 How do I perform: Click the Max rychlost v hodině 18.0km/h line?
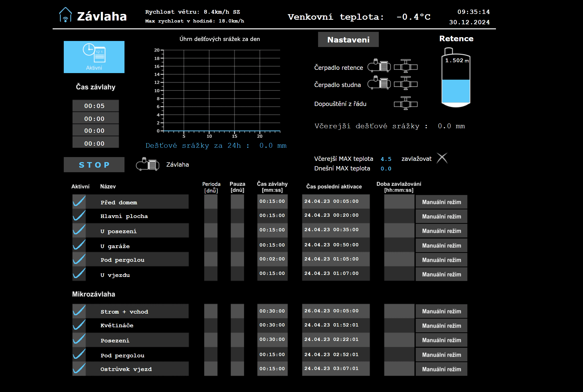pos(195,21)
